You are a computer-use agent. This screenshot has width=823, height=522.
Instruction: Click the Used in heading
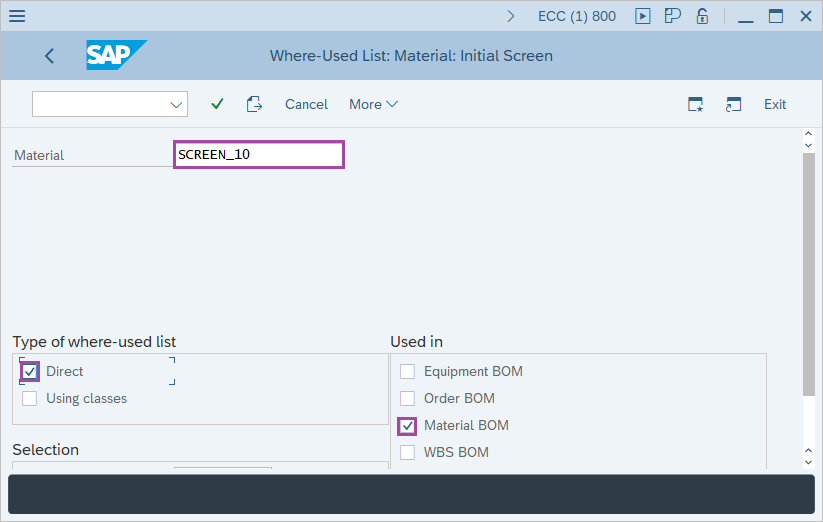(x=416, y=342)
